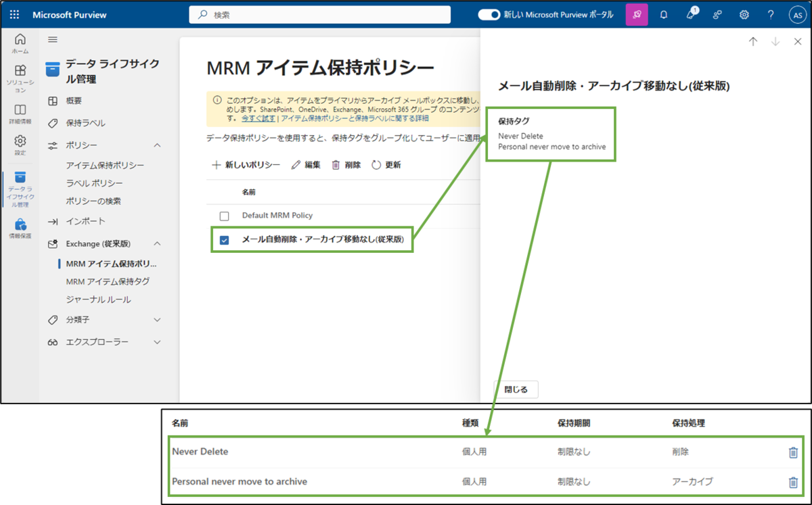Open インポート in sidebar
Image resolution: width=812 pixels, height=505 pixels.
[x=85, y=221]
